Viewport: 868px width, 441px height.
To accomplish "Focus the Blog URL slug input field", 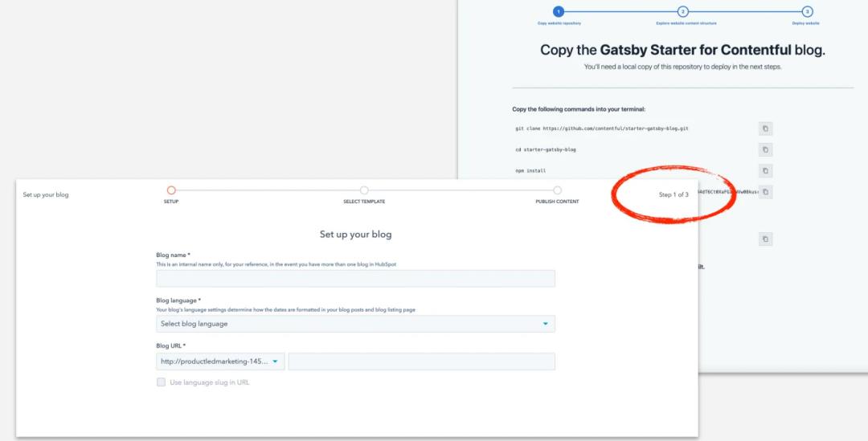I will [x=421, y=361].
